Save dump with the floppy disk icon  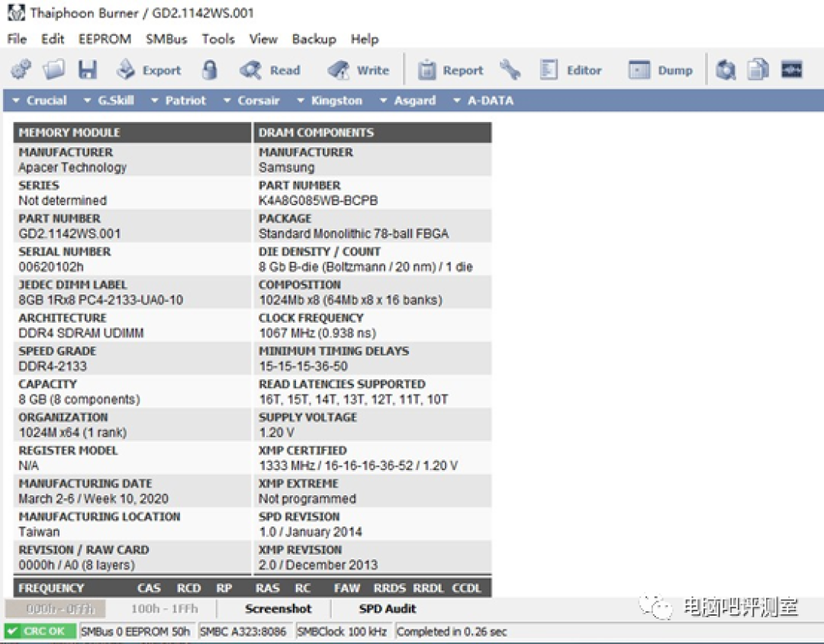87,69
